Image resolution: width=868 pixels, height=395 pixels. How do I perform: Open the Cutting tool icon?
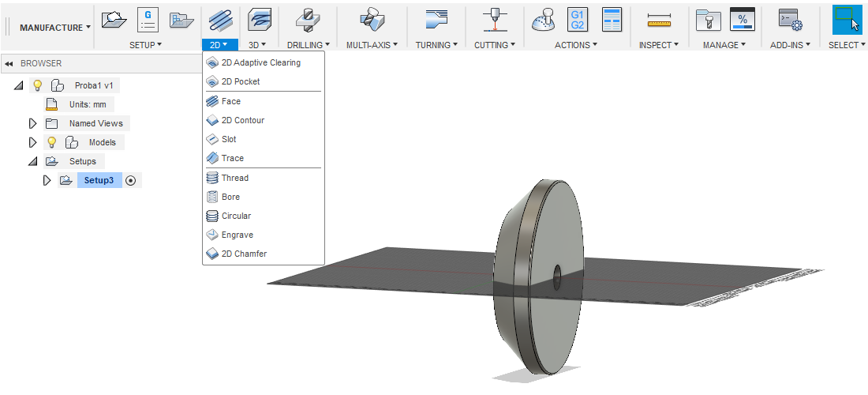[x=496, y=19]
